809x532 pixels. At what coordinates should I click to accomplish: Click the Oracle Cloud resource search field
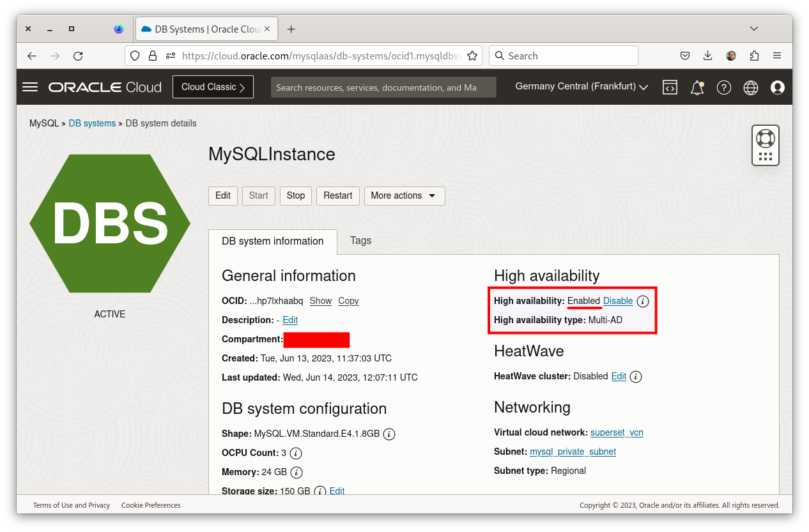pos(383,87)
